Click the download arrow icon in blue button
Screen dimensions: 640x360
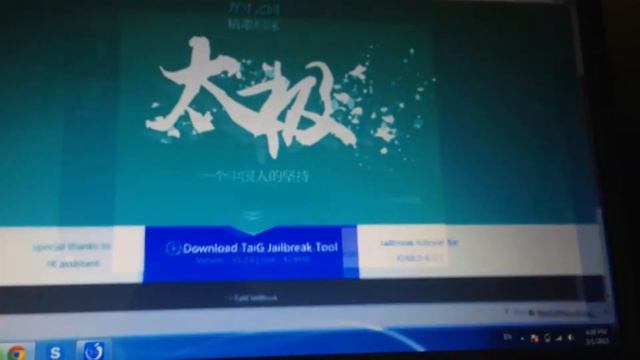173,248
